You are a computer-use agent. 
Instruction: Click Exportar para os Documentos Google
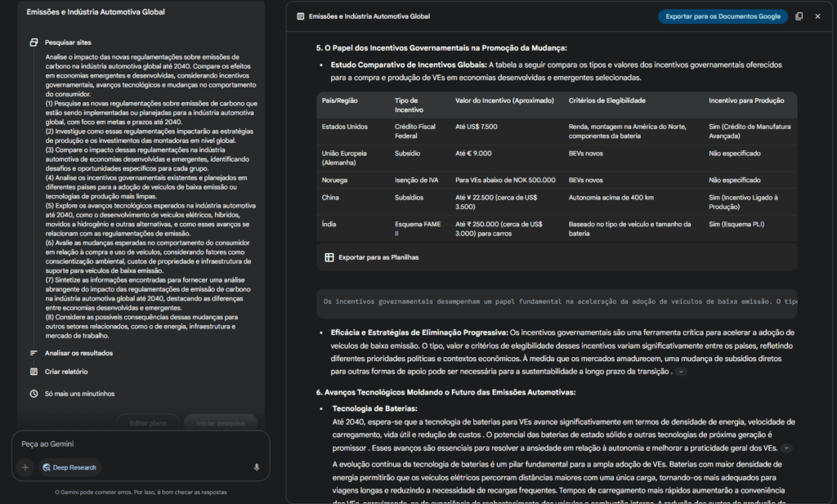point(723,16)
